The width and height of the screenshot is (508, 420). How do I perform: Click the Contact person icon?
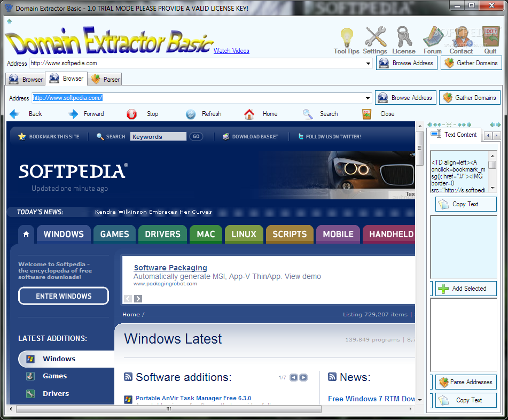coord(462,37)
